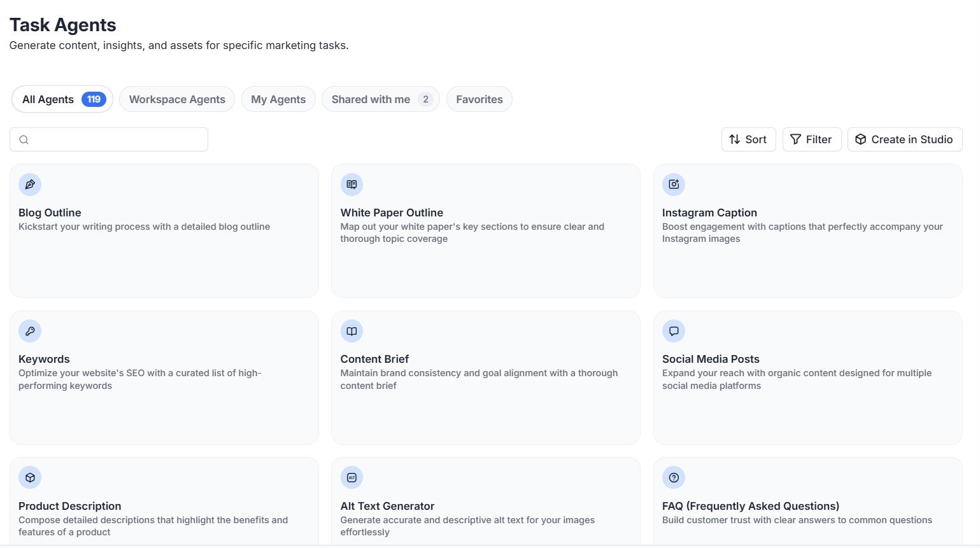
Task: Click the Blog Outline pen icon
Action: (30, 185)
